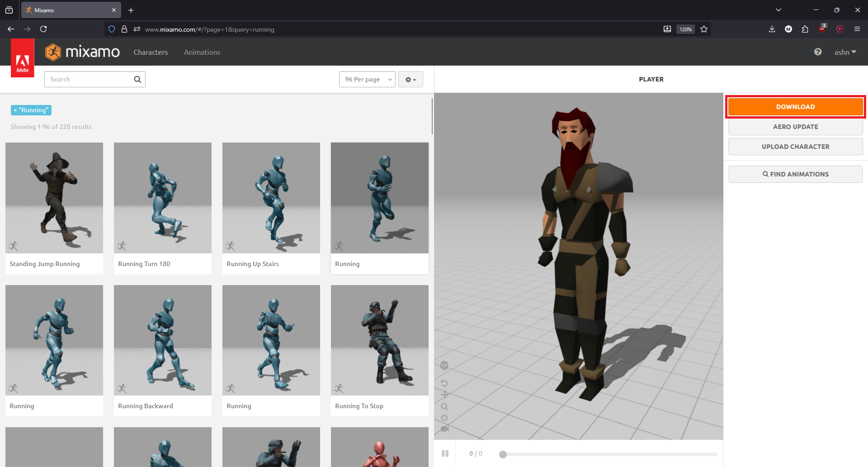Expand the 96 Per page dropdown
This screenshot has height=467, width=868.
pos(367,79)
